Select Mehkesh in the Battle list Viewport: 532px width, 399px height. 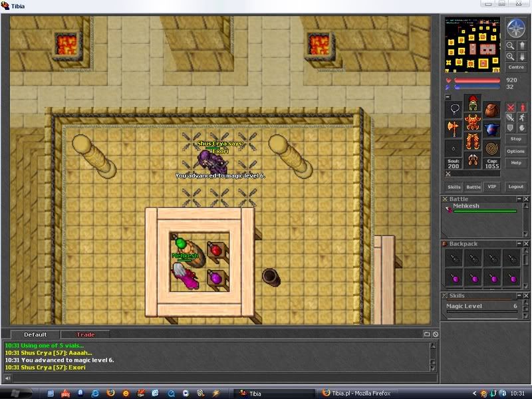click(x=481, y=208)
